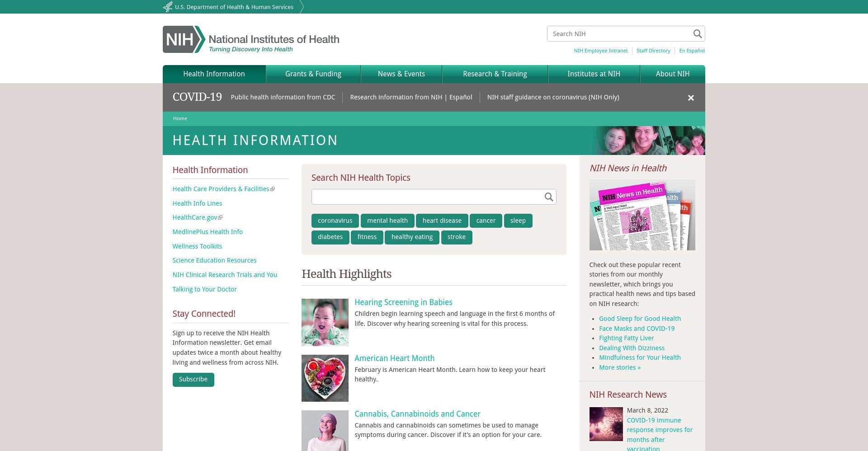The image size is (868, 451).
Task: Open the COVID-19 Español link
Action: 460,97
